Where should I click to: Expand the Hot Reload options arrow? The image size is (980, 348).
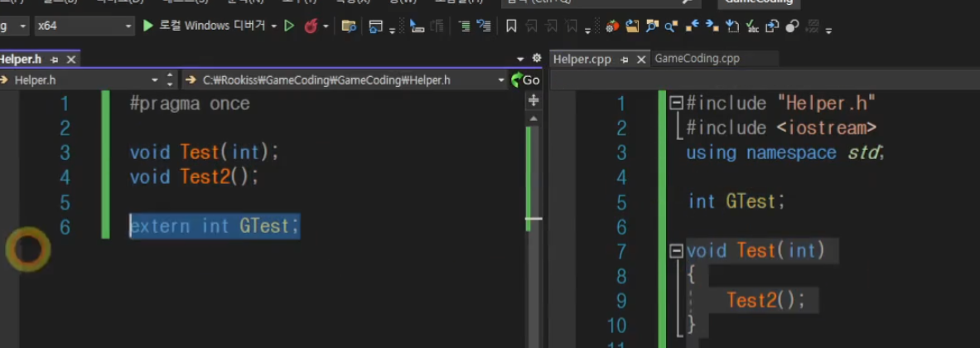326,27
